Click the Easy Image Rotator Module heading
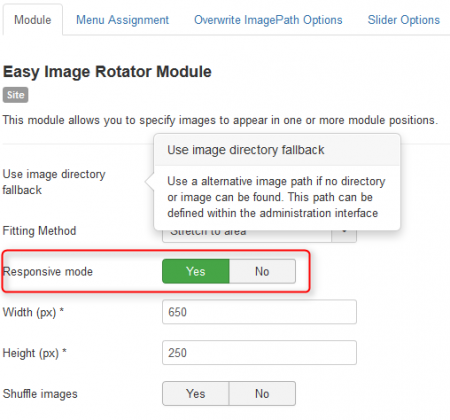 coord(107,72)
